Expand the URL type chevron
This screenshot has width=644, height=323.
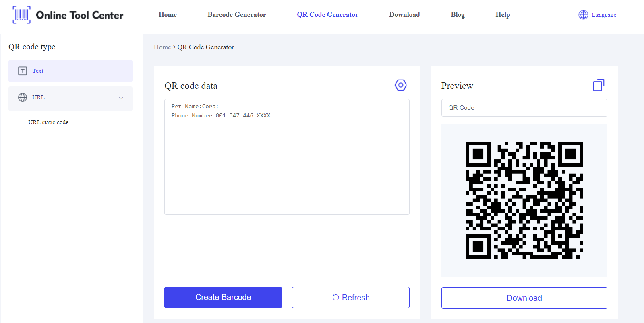click(121, 98)
